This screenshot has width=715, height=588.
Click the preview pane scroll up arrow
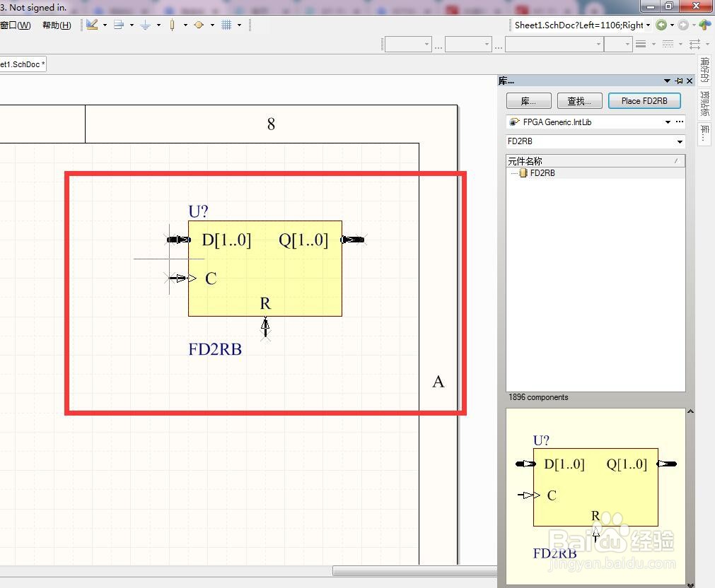pyautogui.click(x=690, y=411)
